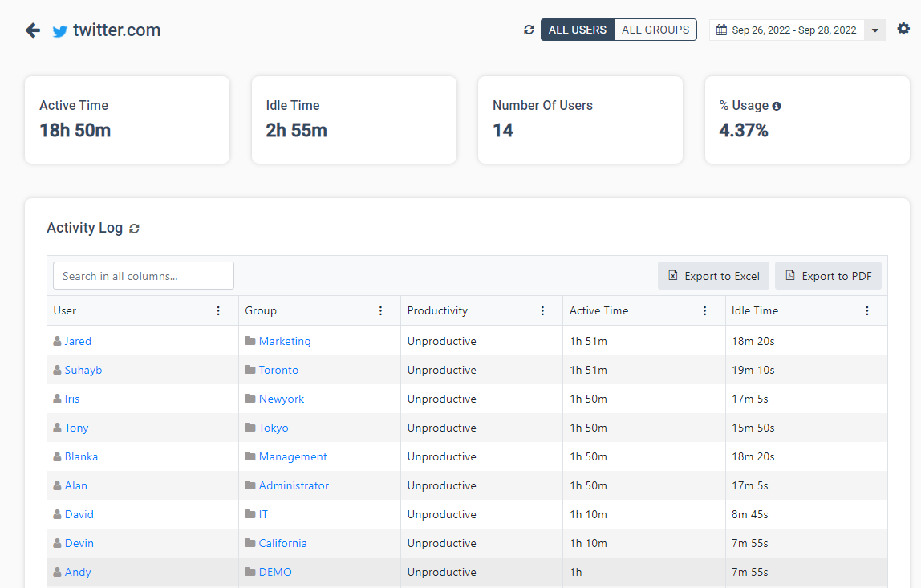The height and width of the screenshot is (588, 921).
Task: Click the folder icon beside Management
Action: pos(250,456)
